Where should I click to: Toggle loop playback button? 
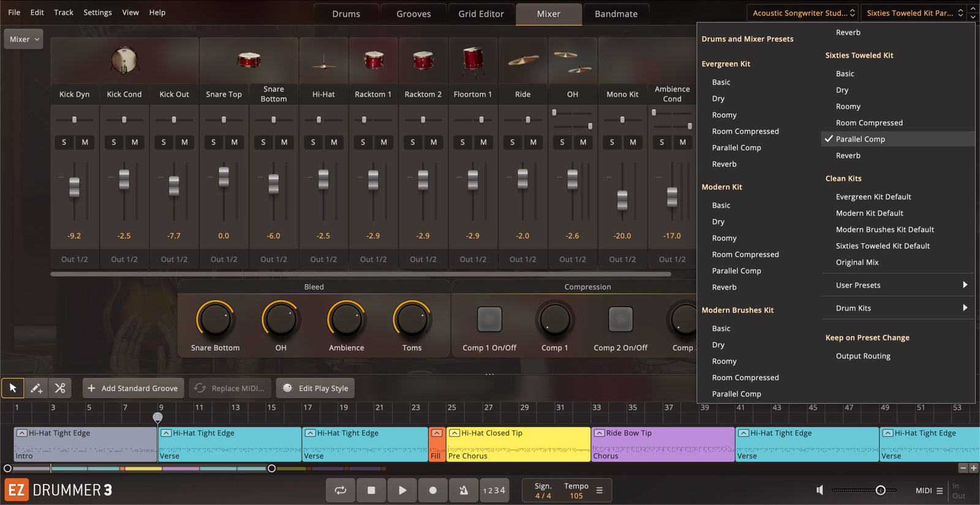tap(341, 490)
